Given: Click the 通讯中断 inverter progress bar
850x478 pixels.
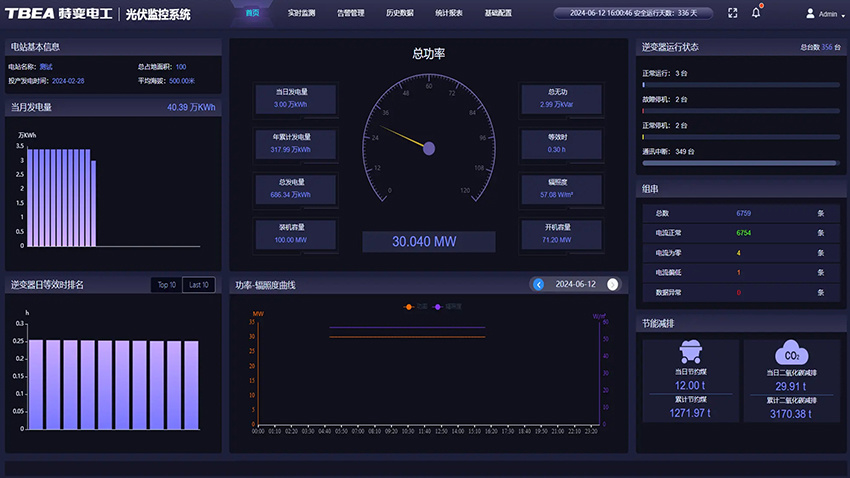Looking at the screenshot, I should [x=740, y=162].
